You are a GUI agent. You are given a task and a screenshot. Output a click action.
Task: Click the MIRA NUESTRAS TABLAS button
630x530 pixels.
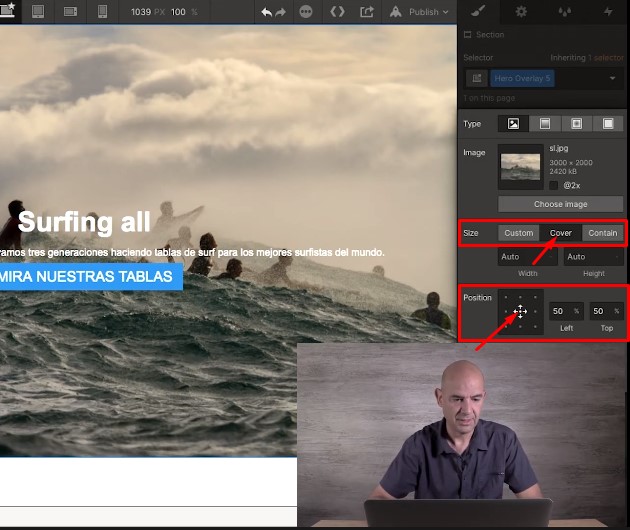click(91, 276)
